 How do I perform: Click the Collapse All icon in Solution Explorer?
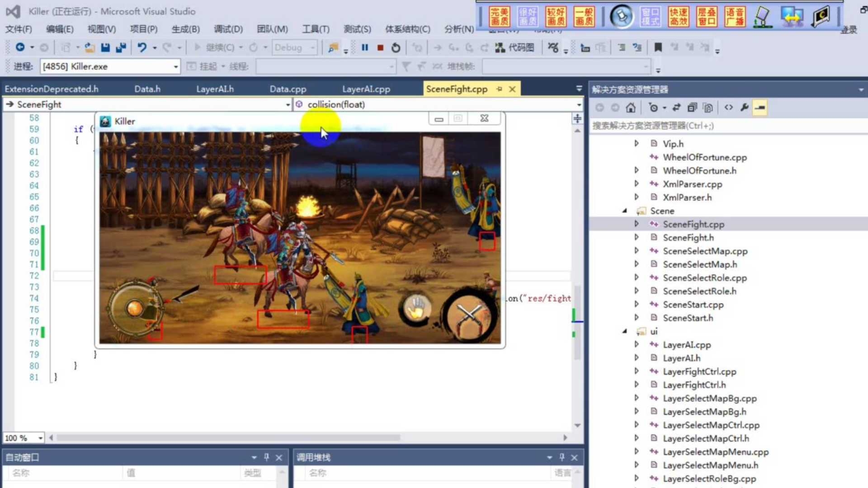tap(692, 108)
